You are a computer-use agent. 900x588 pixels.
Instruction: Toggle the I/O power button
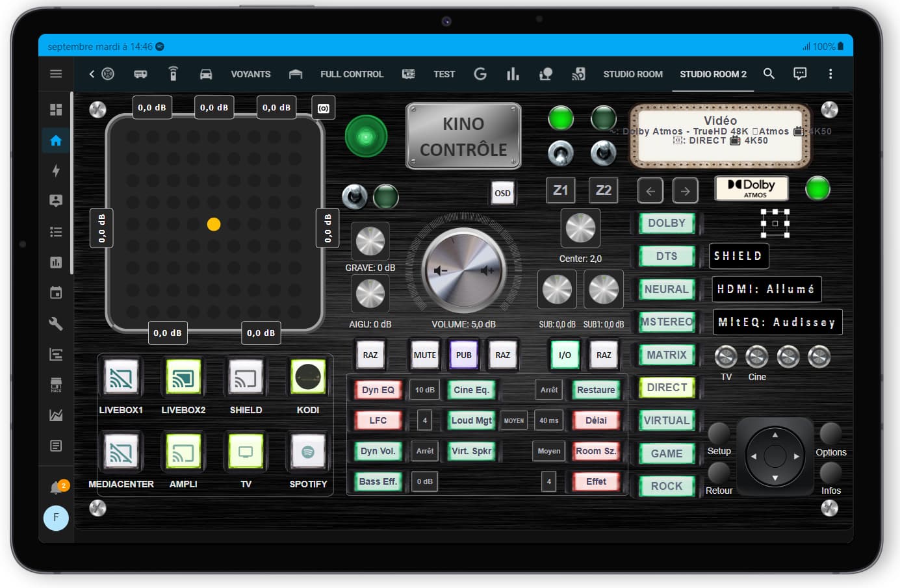(x=565, y=355)
